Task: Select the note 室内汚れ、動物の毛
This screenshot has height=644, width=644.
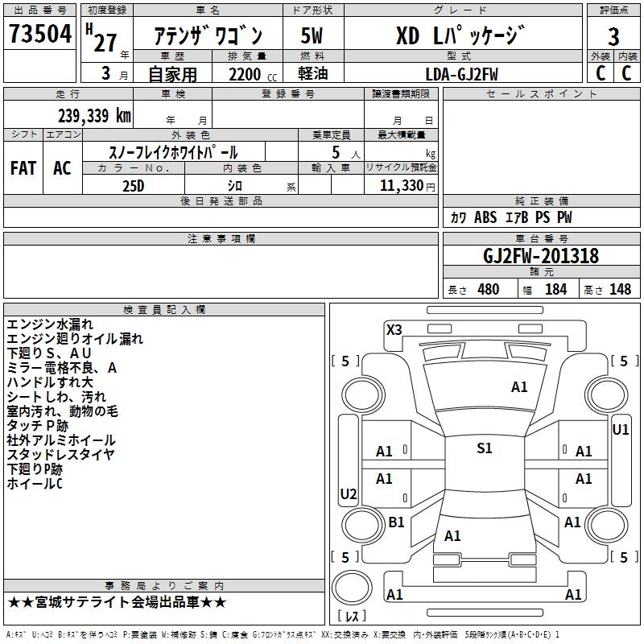Action: [x=63, y=411]
